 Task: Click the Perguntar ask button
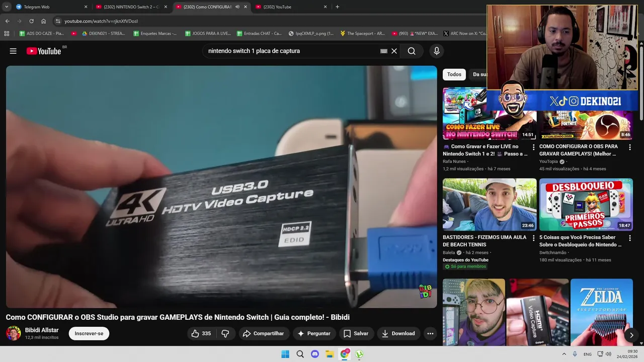click(314, 333)
